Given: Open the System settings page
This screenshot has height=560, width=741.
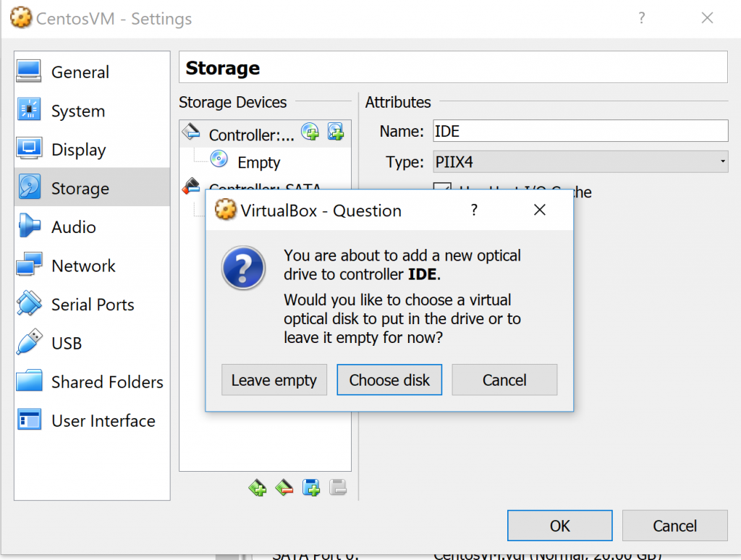Looking at the screenshot, I should click(x=92, y=111).
